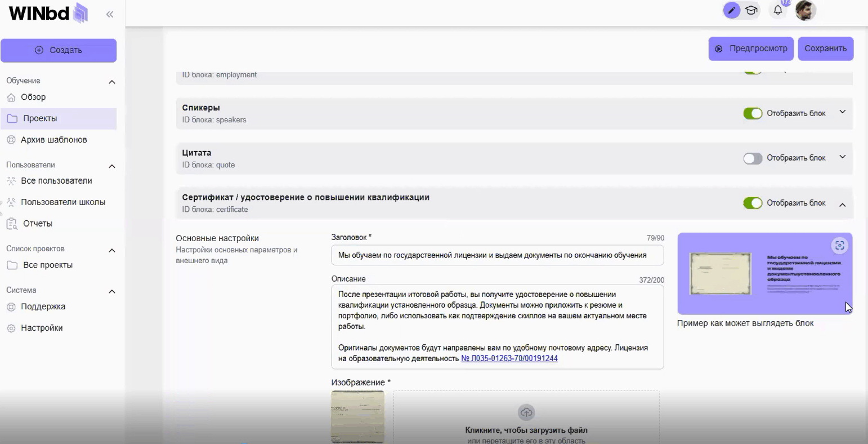Click the Создать button
This screenshot has width=868, height=444.
coord(59,50)
